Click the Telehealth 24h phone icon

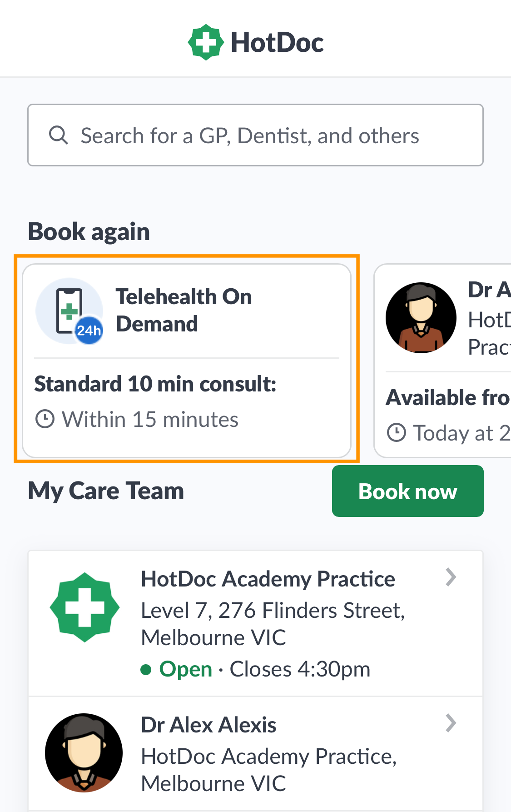[x=69, y=311]
